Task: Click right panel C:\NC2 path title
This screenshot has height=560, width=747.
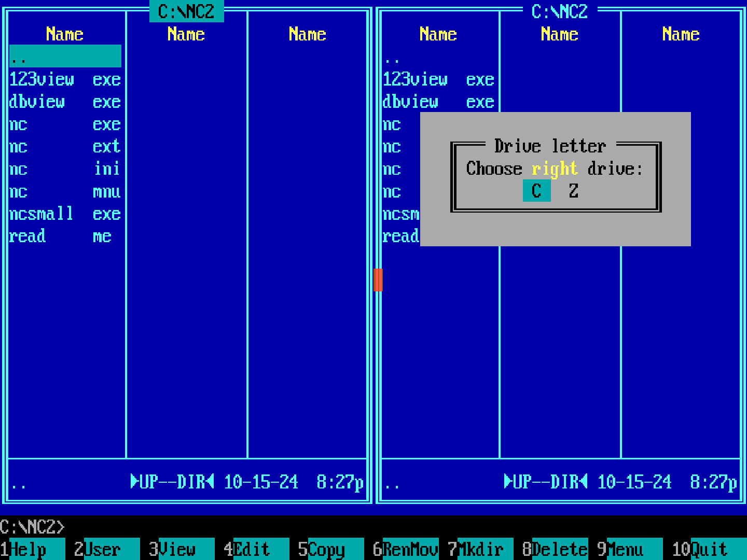Action: pyautogui.click(x=560, y=11)
